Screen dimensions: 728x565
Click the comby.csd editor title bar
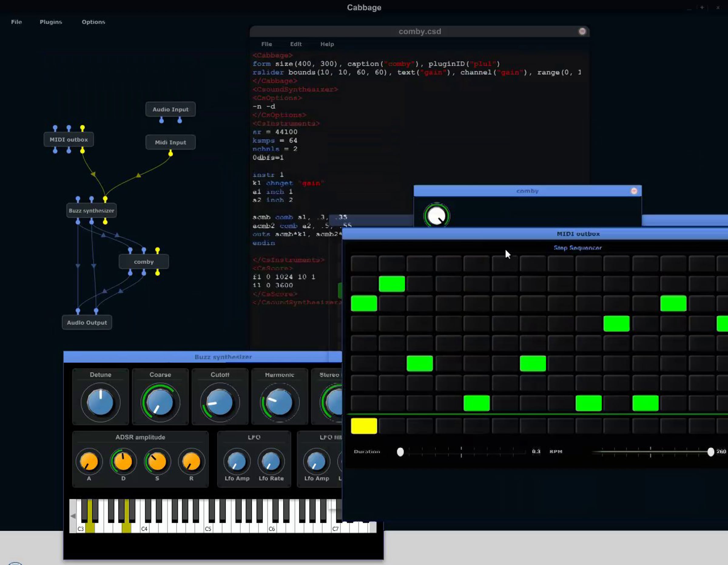(419, 31)
